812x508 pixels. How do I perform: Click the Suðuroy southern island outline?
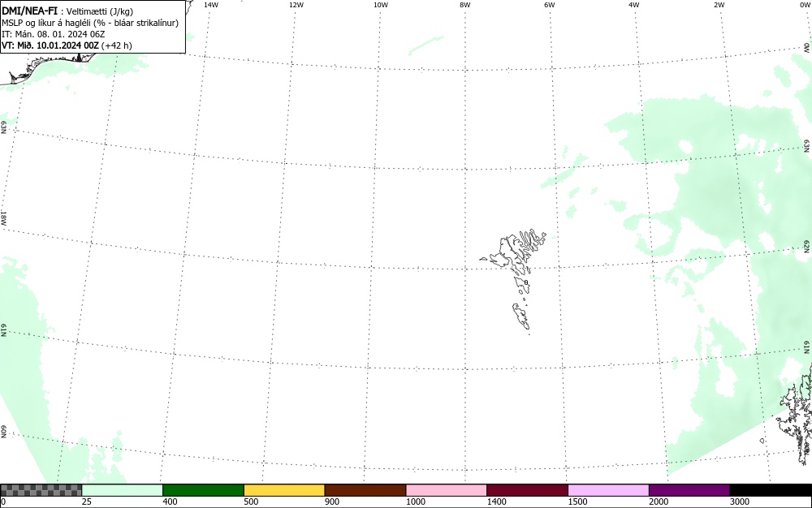click(x=521, y=316)
